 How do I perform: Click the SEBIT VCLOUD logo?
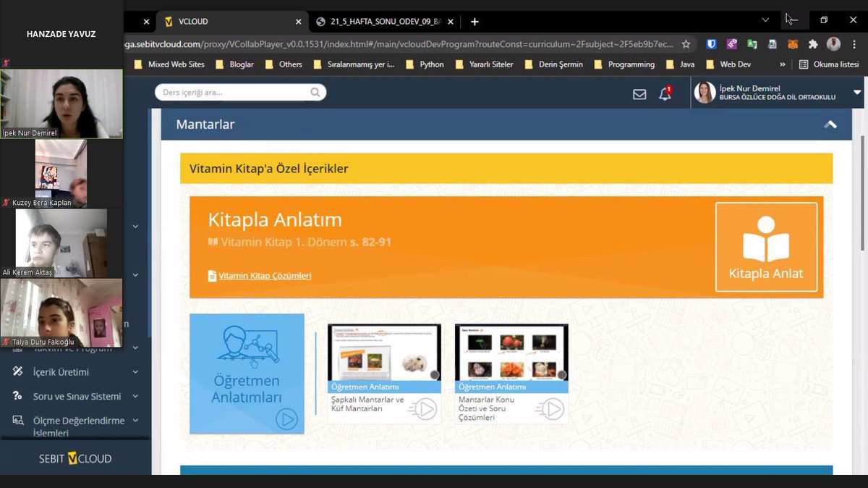pyautogui.click(x=75, y=458)
